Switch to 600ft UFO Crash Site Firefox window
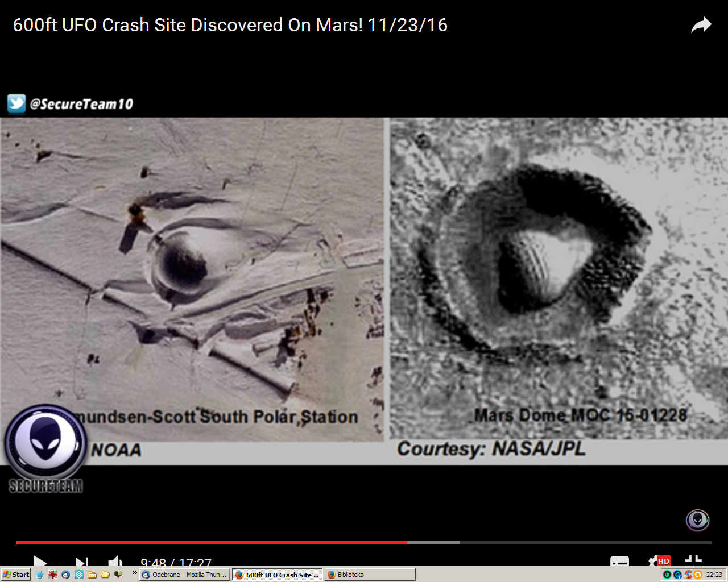The image size is (728, 582). [x=278, y=575]
